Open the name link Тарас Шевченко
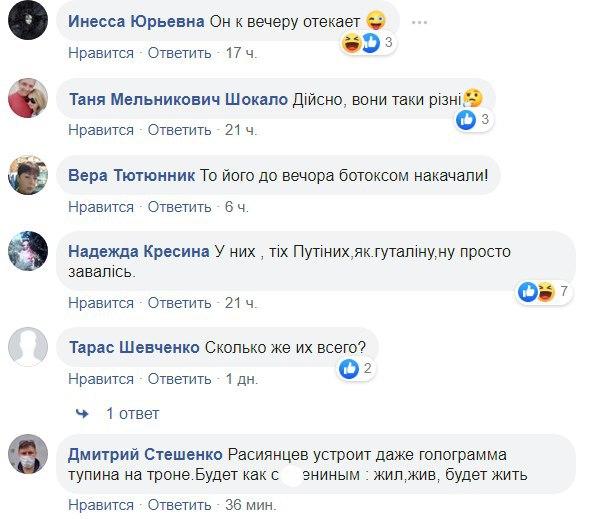Screen dimensions: 614x519 point(134,347)
